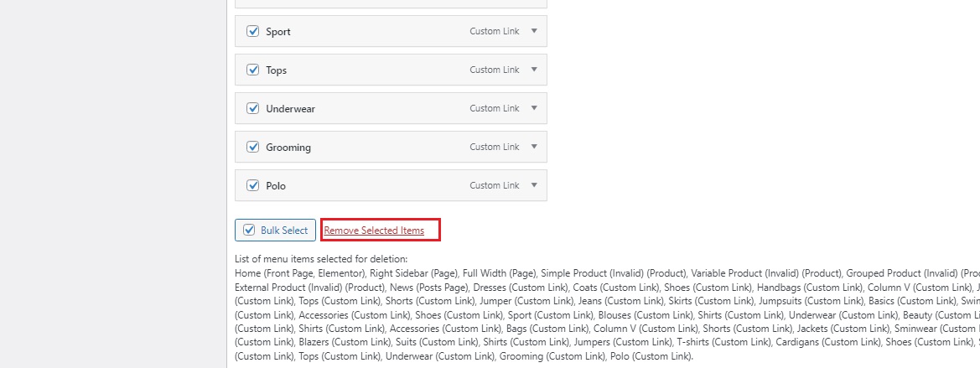Untick the Grooming menu item checkbox

[252, 147]
